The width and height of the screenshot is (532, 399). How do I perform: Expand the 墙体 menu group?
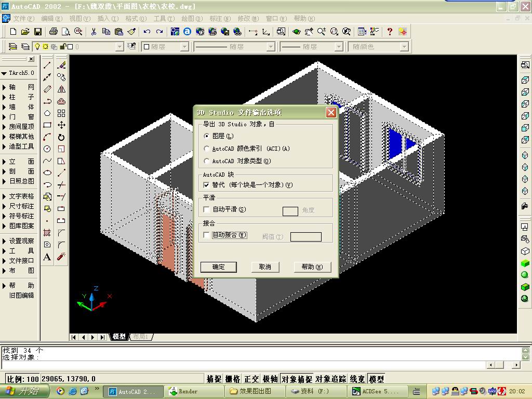click(x=19, y=107)
